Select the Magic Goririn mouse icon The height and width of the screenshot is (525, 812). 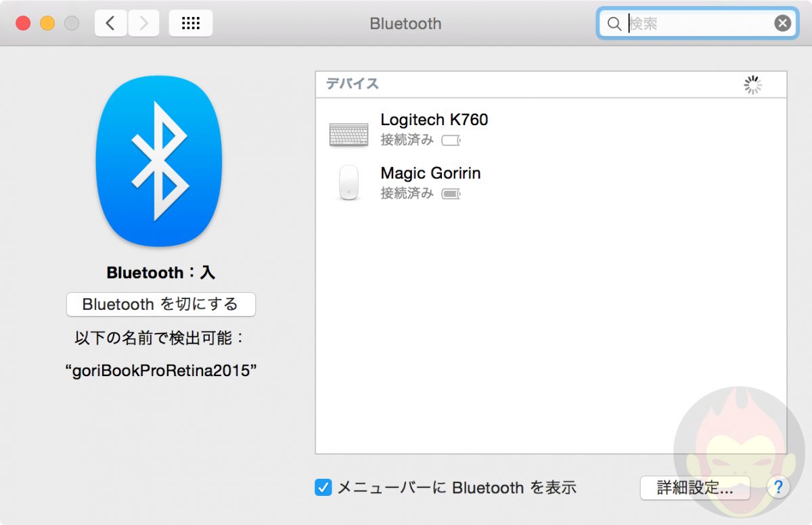coord(348,183)
